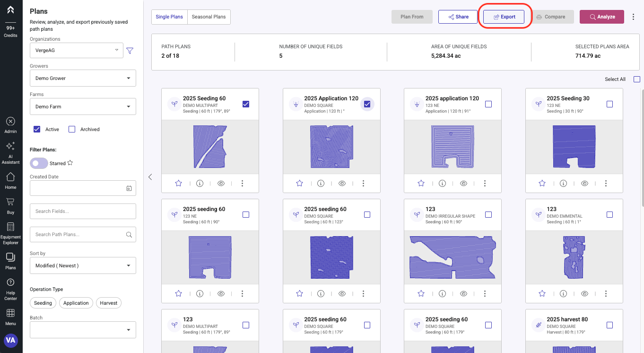Screen dimensions: 644x353
Task: Switch to the Seasonal Plans tab
Action: [209, 17]
